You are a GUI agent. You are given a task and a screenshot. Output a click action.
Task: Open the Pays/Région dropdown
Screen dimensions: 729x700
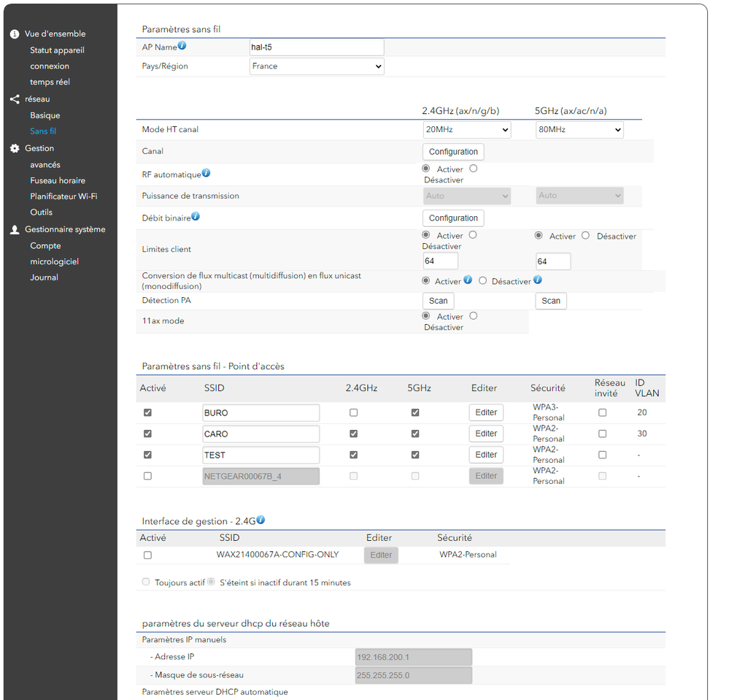click(x=317, y=66)
